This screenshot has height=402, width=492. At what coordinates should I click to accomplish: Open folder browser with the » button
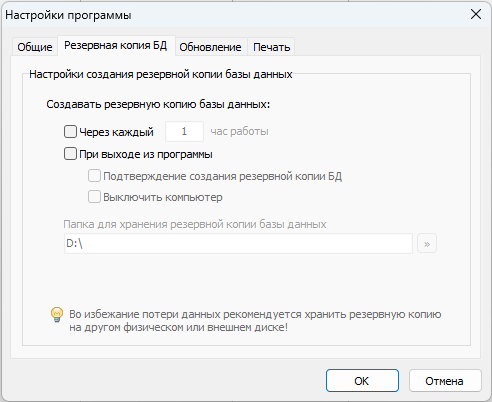coord(427,244)
